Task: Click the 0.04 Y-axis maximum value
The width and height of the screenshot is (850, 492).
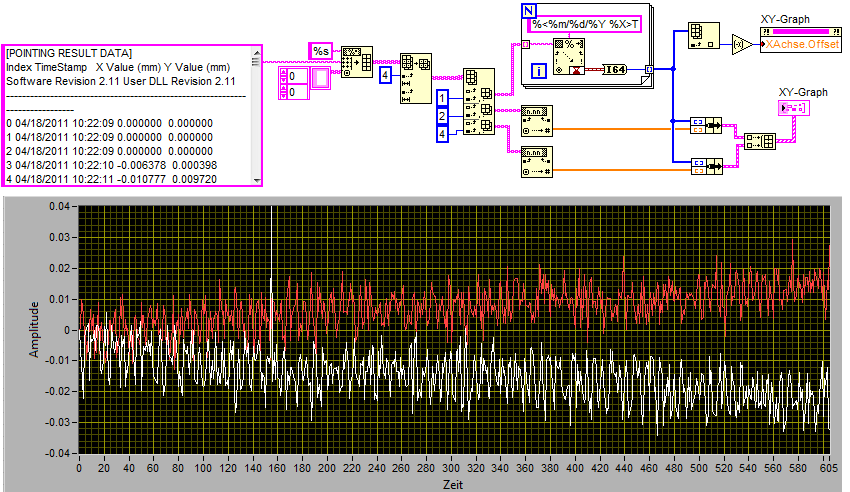Action: tap(59, 206)
